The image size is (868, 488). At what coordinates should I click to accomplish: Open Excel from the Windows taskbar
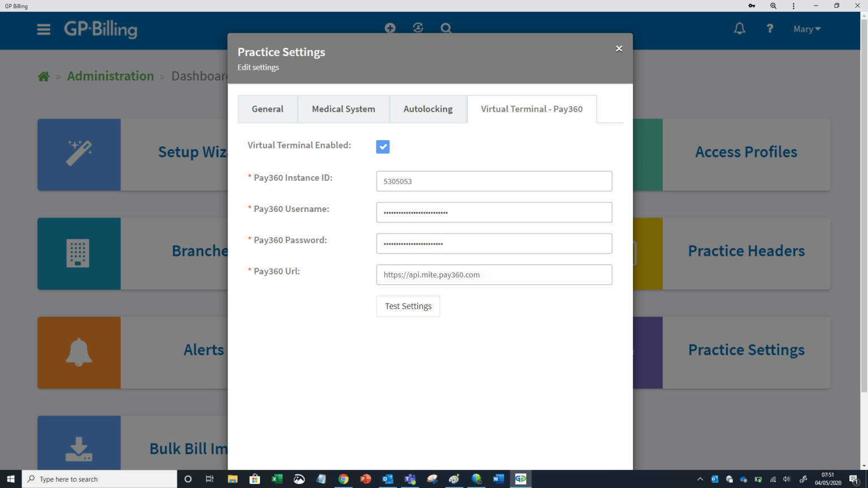click(277, 479)
